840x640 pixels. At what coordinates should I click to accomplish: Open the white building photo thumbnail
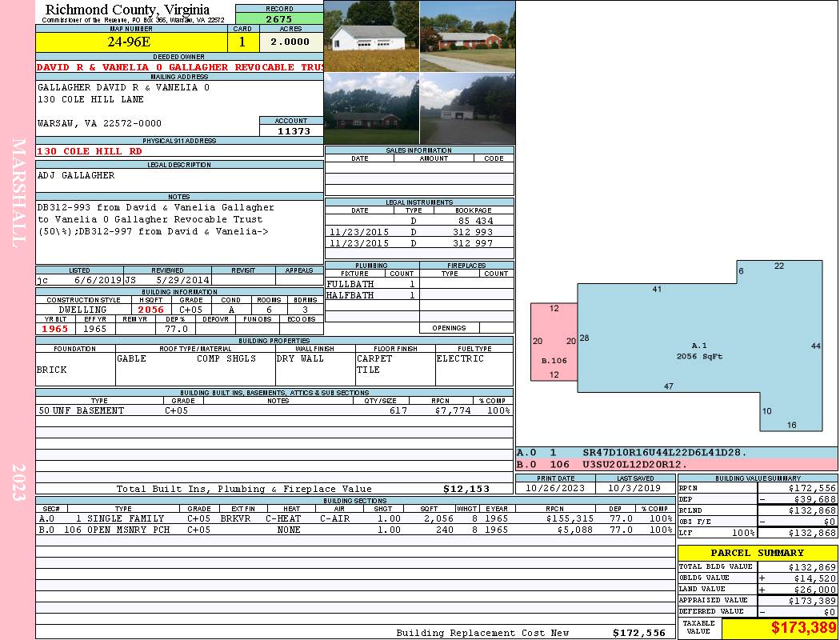point(371,36)
